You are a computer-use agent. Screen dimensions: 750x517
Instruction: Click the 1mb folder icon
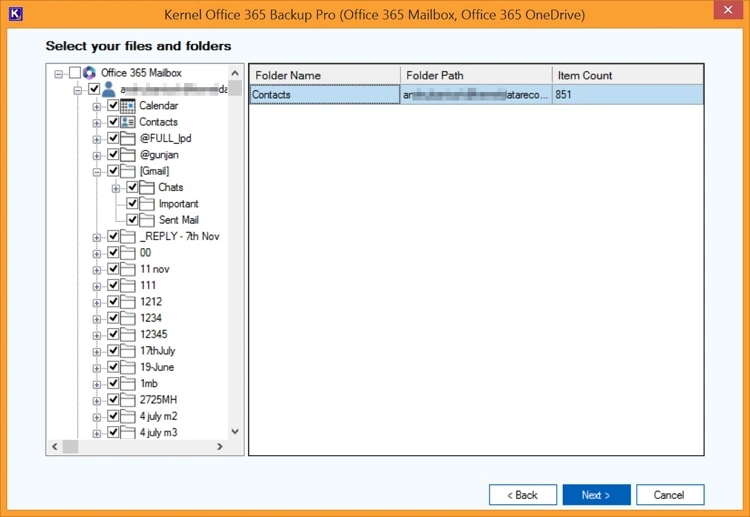point(128,383)
